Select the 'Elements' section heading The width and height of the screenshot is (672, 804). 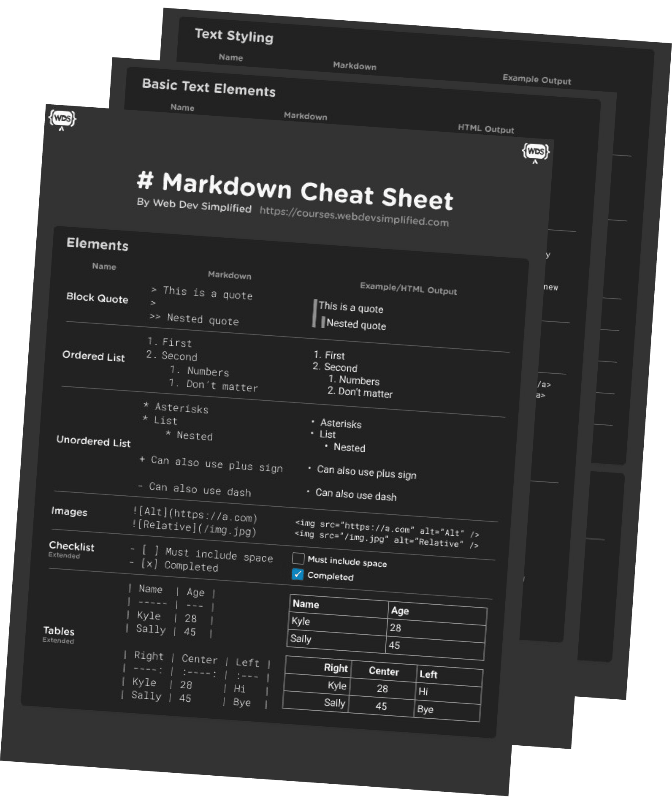[x=98, y=244]
